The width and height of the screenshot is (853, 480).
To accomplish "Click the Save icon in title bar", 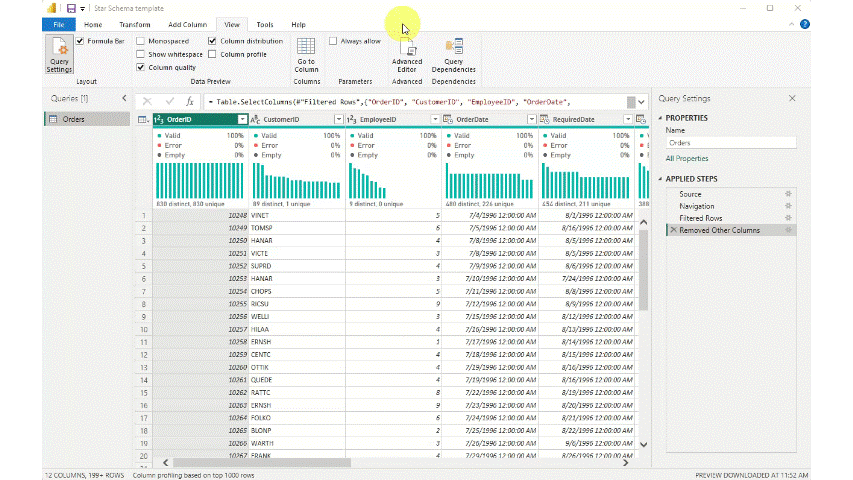I will click(71, 8).
